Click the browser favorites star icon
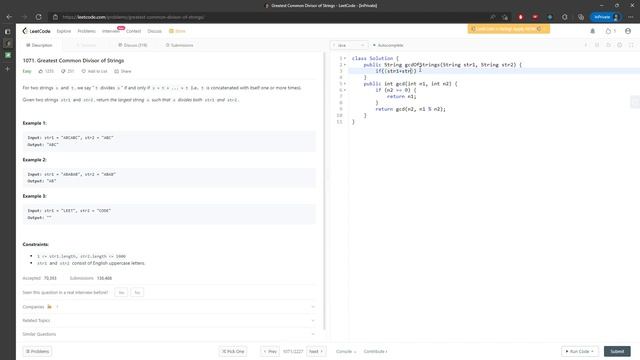Screen dimensions: 640x360 click(x=505, y=17)
